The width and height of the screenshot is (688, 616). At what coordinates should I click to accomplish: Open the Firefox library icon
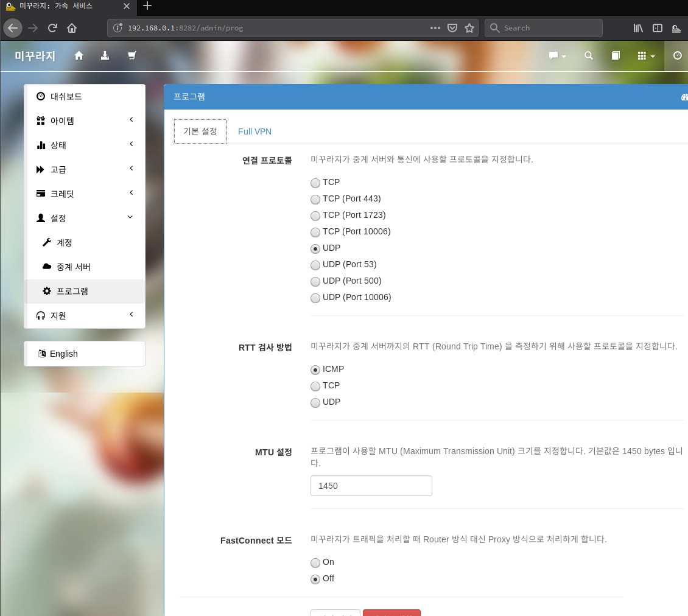(x=638, y=28)
